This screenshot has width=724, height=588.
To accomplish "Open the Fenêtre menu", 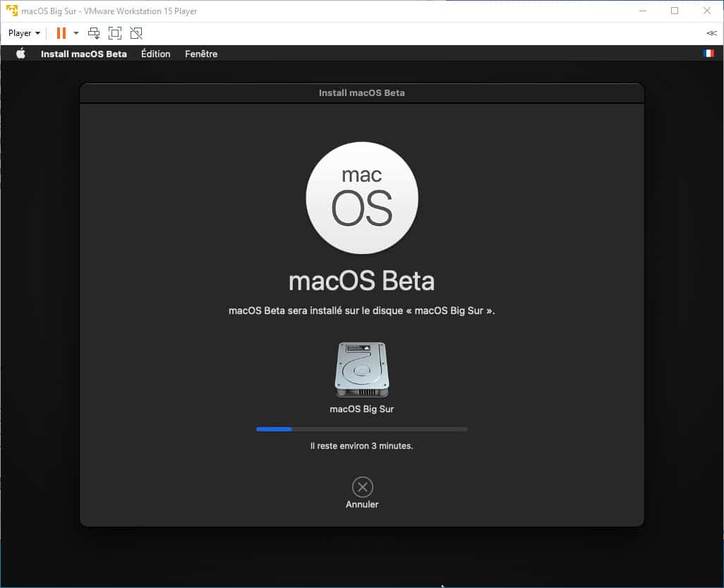I will click(201, 54).
